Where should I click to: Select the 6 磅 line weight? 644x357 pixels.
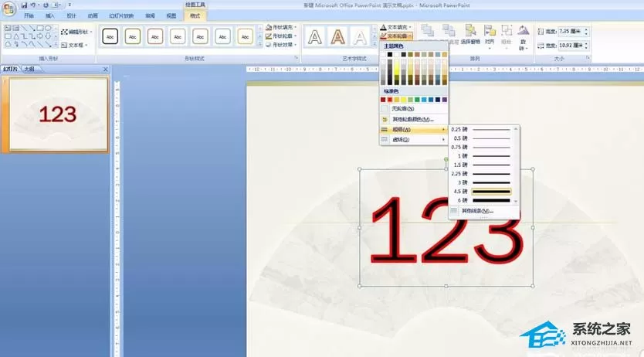[x=481, y=200]
